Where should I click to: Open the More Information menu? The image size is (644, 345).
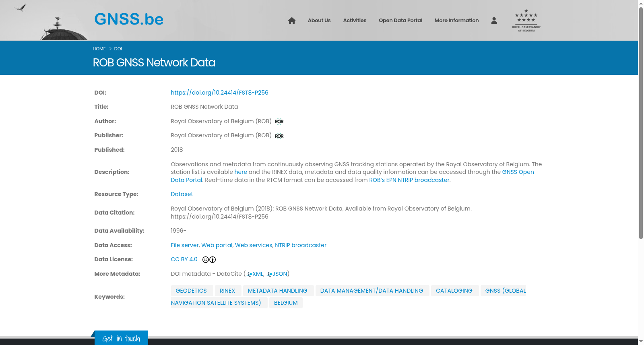click(456, 21)
